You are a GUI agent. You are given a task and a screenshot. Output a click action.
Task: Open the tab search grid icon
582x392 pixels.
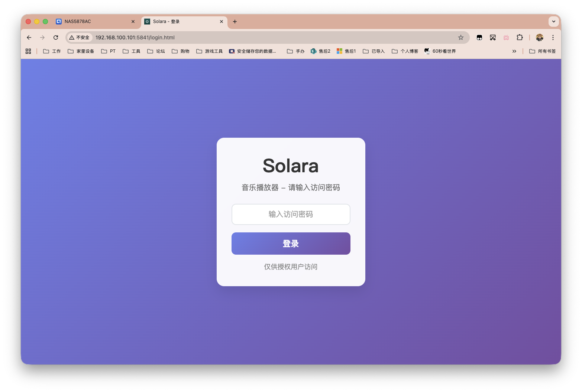(28, 51)
